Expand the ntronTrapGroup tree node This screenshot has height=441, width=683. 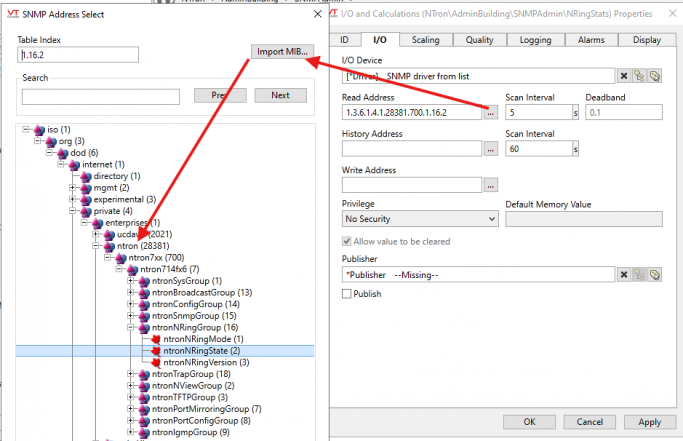[x=131, y=374]
